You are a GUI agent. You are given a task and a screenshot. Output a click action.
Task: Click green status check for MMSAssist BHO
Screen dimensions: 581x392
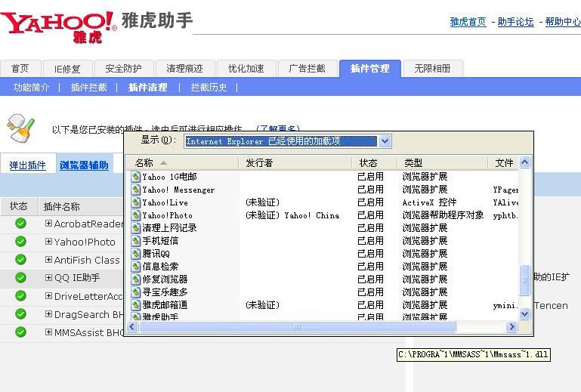click(x=20, y=332)
